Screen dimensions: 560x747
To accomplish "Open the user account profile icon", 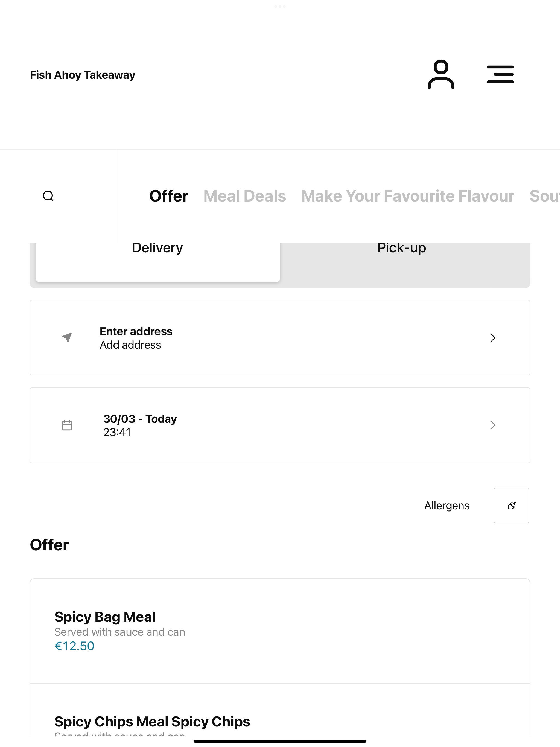I will point(441,74).
